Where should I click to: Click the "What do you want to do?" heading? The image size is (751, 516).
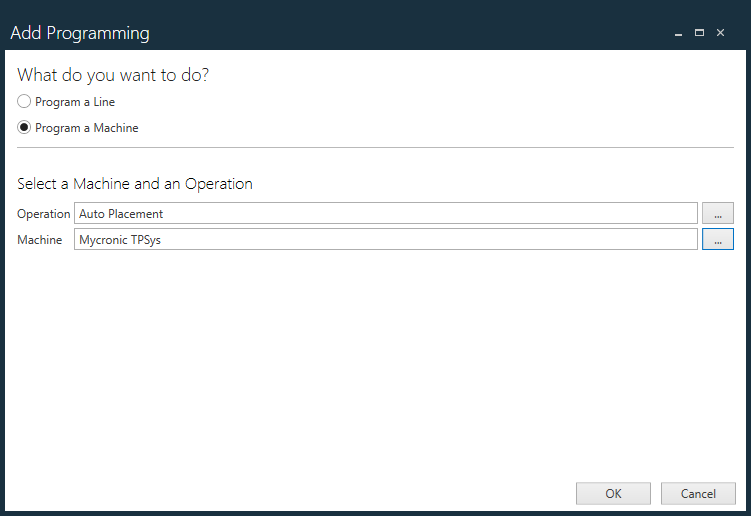click(113, 75)
